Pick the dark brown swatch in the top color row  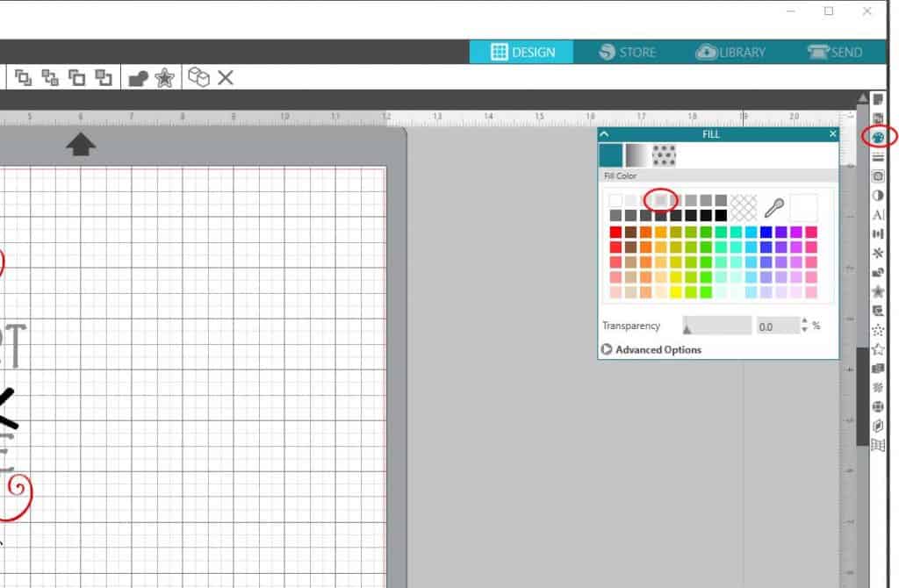coord(630,232)
